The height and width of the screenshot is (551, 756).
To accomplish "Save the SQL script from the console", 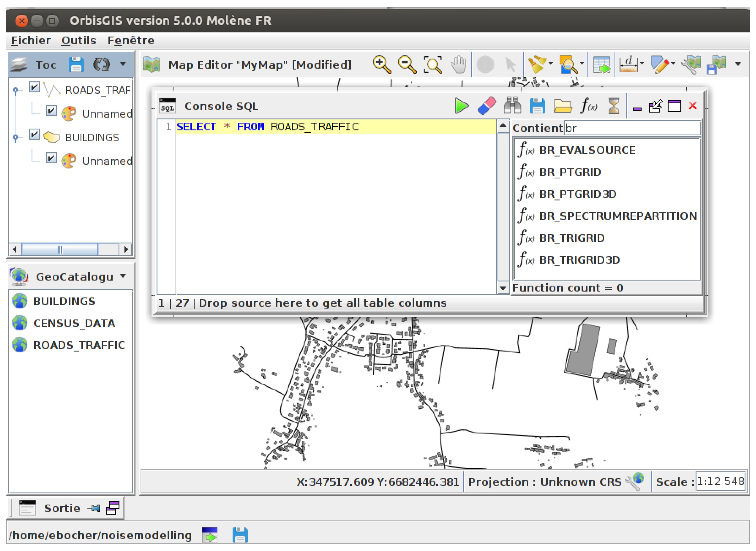I will click(x=537, y=106).
